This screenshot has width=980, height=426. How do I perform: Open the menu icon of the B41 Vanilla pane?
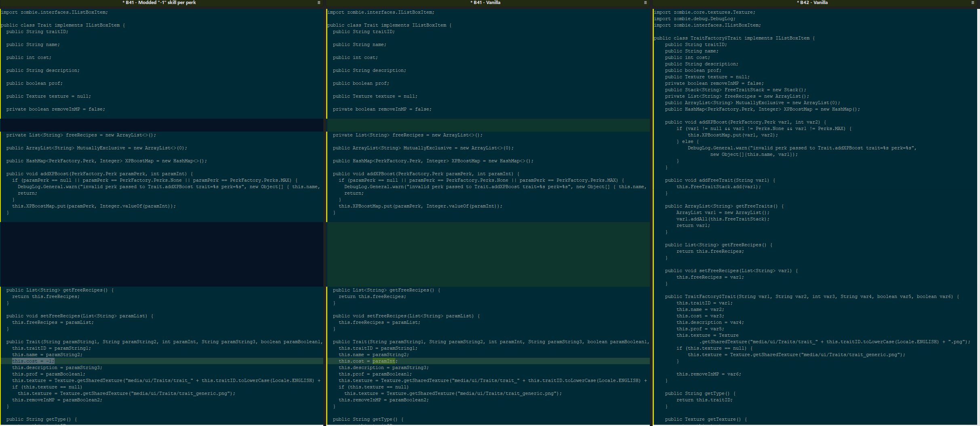645,2
